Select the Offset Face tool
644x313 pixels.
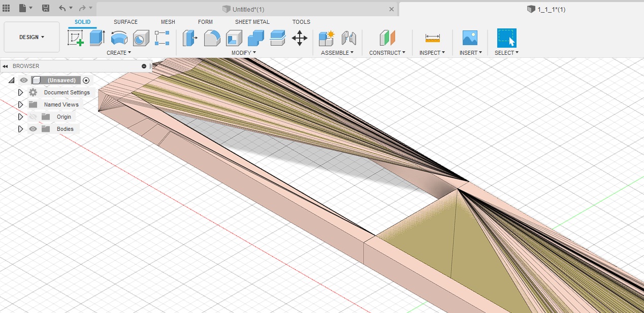tap(278, 38)
